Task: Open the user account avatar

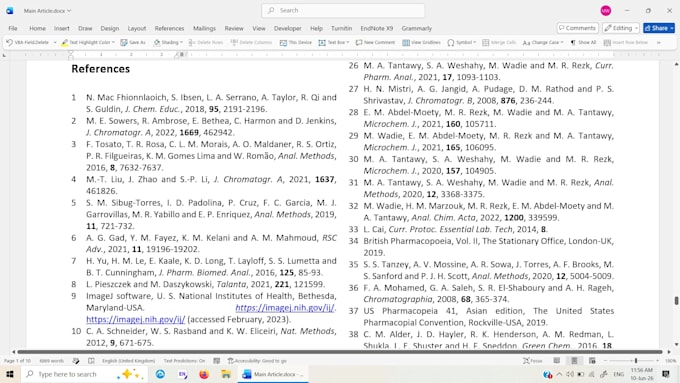Action: (606, 10)
